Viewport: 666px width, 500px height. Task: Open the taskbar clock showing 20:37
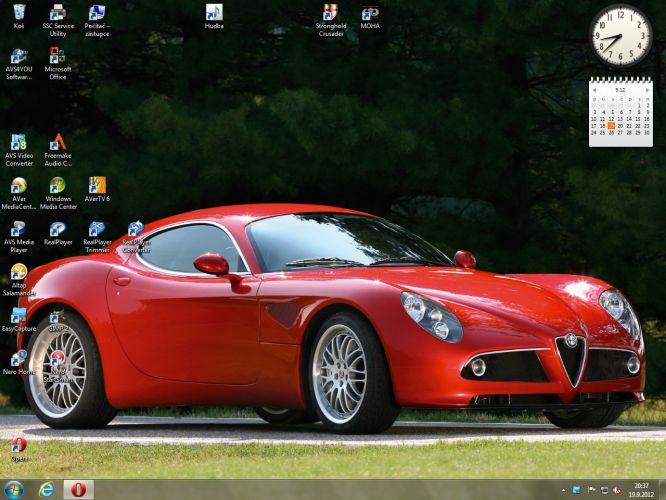(x=641, y=490)
